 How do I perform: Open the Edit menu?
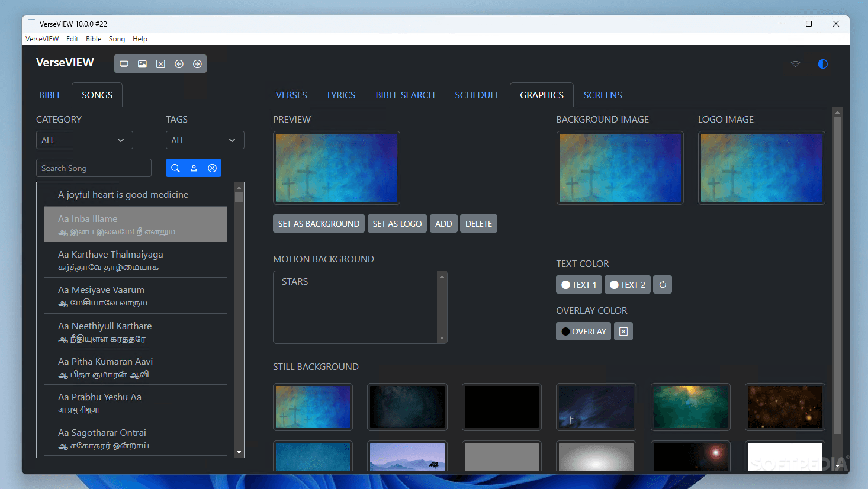coord(72,39)
